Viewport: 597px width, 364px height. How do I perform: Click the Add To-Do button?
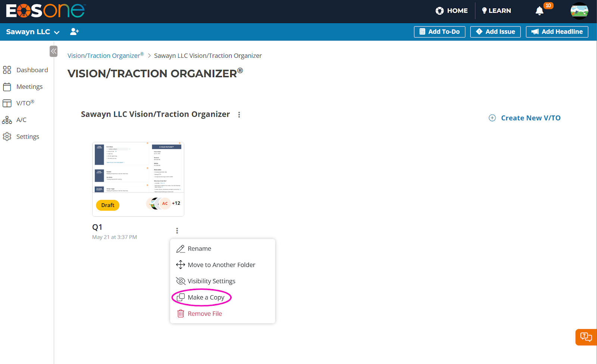point(440,32)
